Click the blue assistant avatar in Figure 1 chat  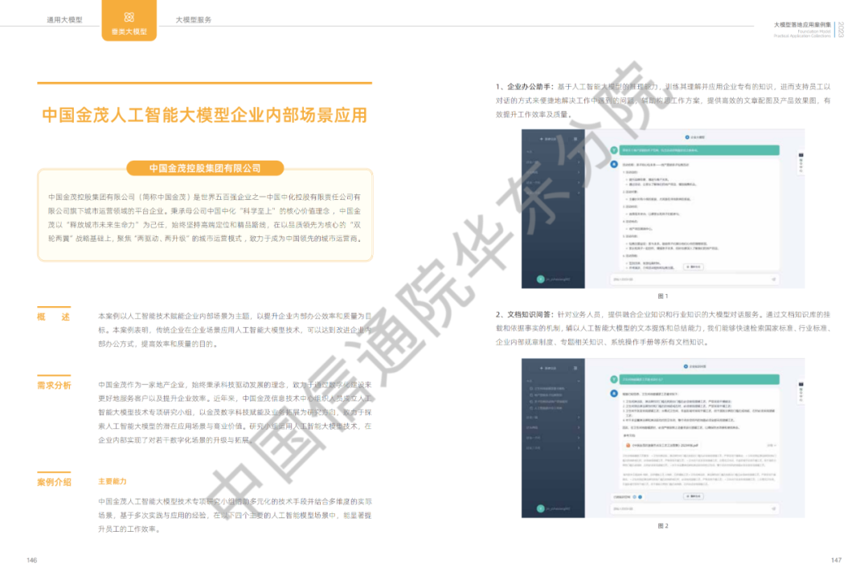(614, 165)
